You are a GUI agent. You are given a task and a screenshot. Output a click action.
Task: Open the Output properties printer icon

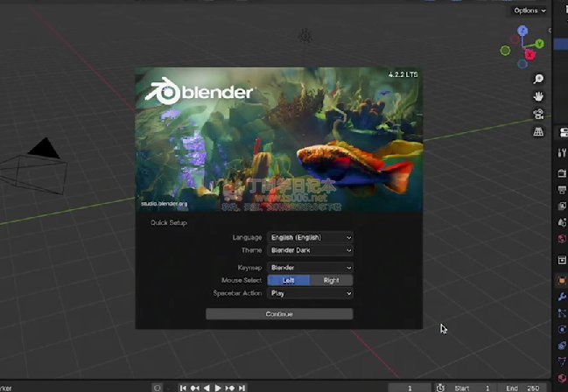click(x=562, y=190)
